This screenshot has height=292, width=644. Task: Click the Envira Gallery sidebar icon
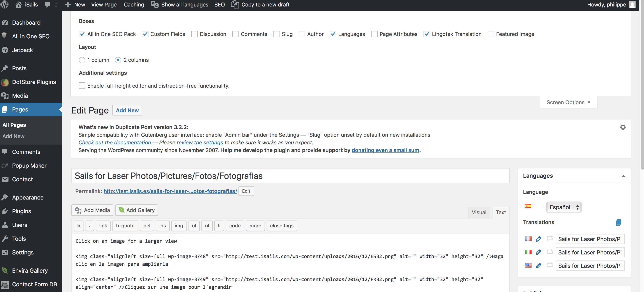[x=5, y=270]
